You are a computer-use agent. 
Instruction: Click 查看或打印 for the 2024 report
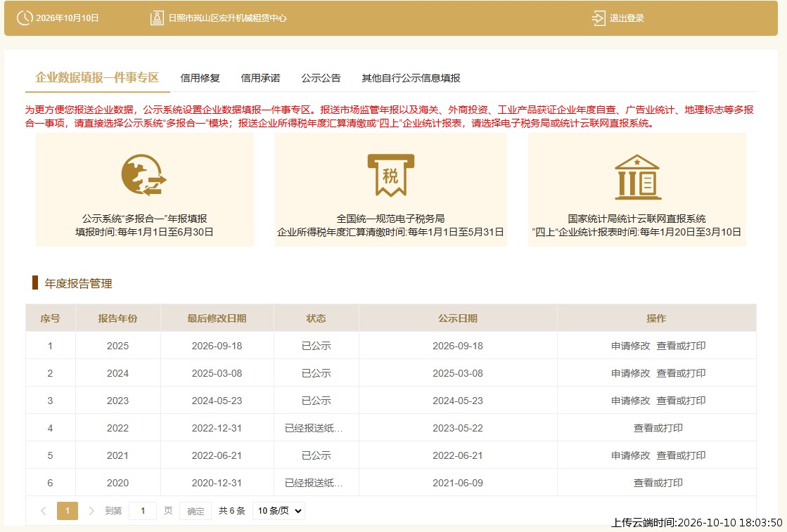tap(681, 374)
